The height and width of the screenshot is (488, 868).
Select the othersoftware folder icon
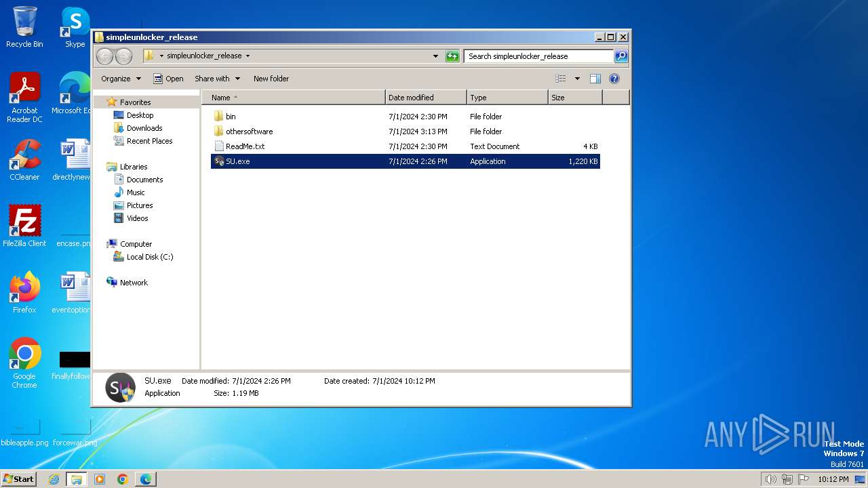[x=218, y=131]
